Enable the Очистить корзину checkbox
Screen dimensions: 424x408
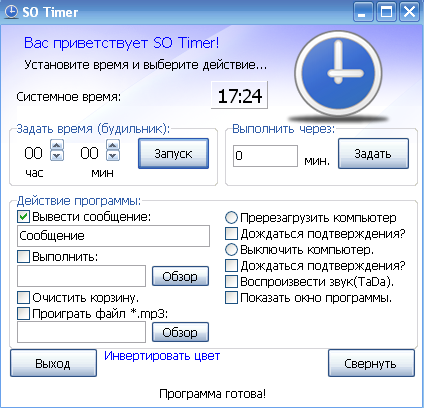(x=23, y=297)
